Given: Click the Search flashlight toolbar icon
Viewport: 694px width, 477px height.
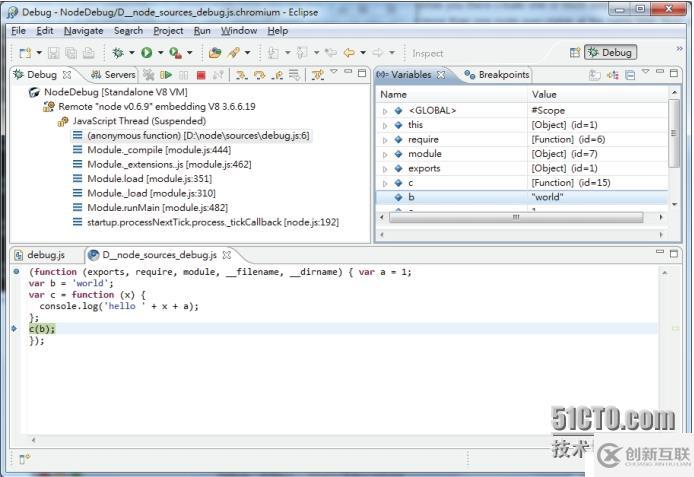Looking at the screenshot, I should (234, 53).
